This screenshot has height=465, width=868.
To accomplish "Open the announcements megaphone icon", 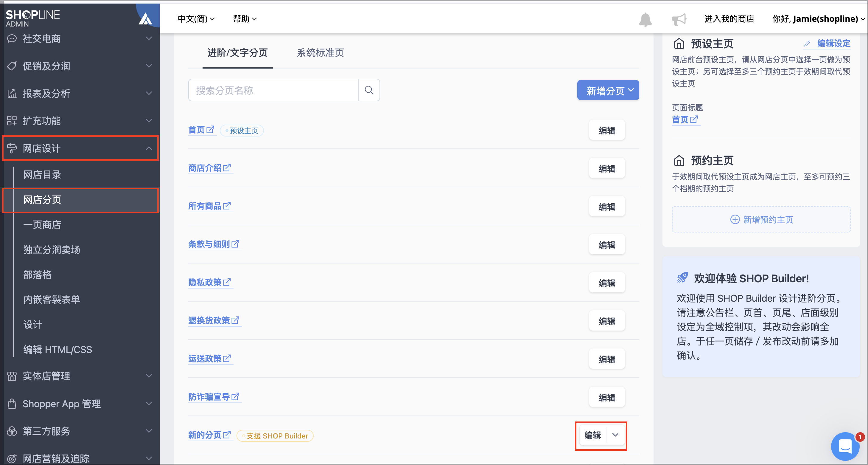I will coord(679,19).
